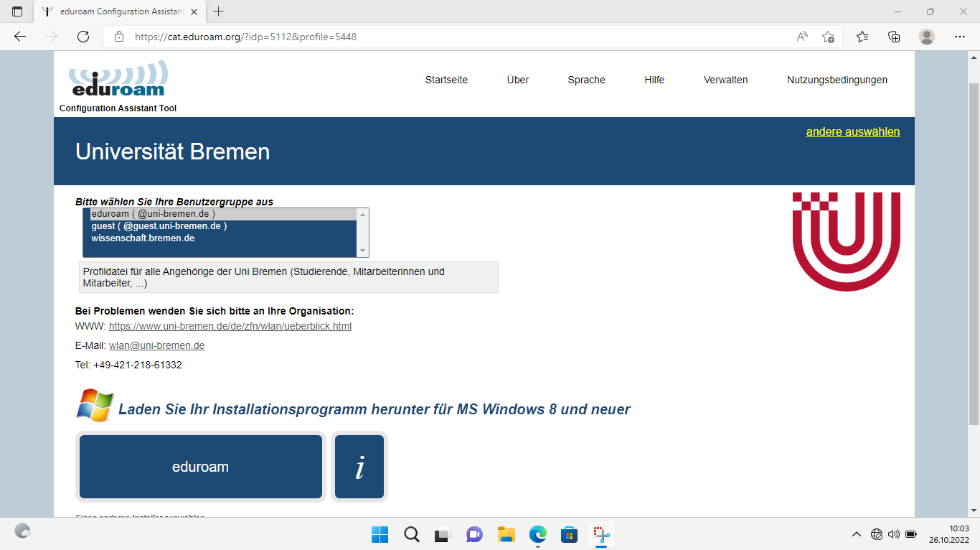Open File Explorer from the taskbar
Viewport: 980px width, 550px height.
click(x=507, y=534)
